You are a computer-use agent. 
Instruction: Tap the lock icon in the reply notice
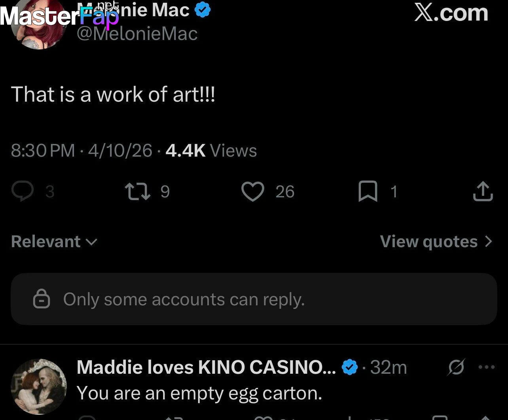coord(42,299)
